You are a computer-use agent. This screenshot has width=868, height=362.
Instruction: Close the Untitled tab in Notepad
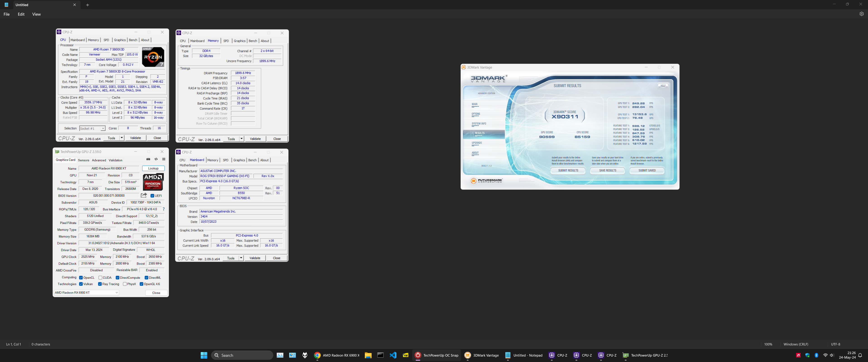tap(75, 5)
